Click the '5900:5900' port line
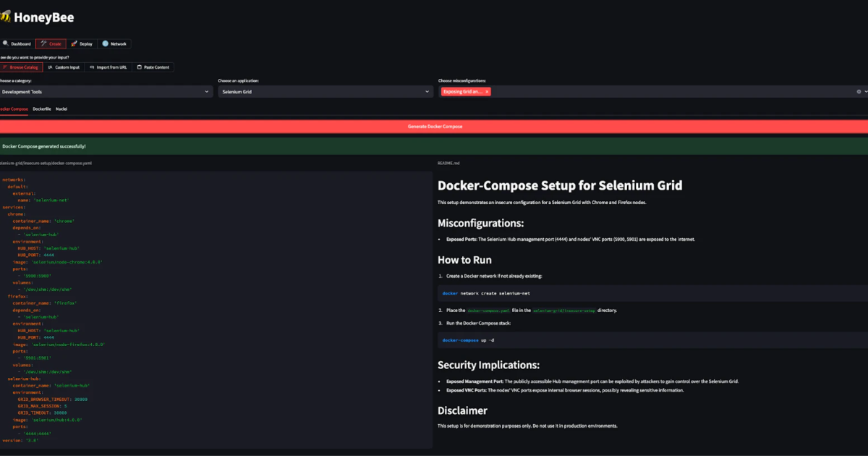The height and width of the screenshot is (456, 868). click(35, 276)
